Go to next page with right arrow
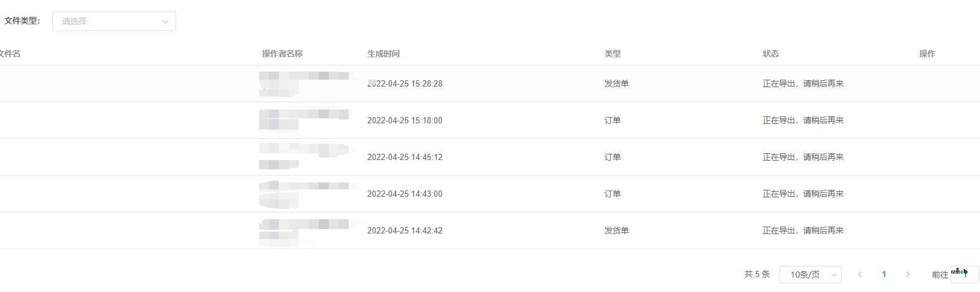 click(908, 275)
